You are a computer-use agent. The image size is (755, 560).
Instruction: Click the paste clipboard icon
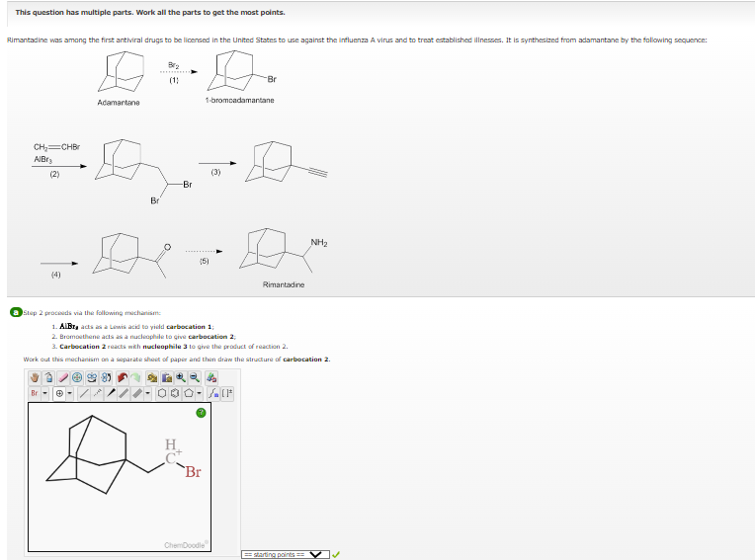point(167,377)
